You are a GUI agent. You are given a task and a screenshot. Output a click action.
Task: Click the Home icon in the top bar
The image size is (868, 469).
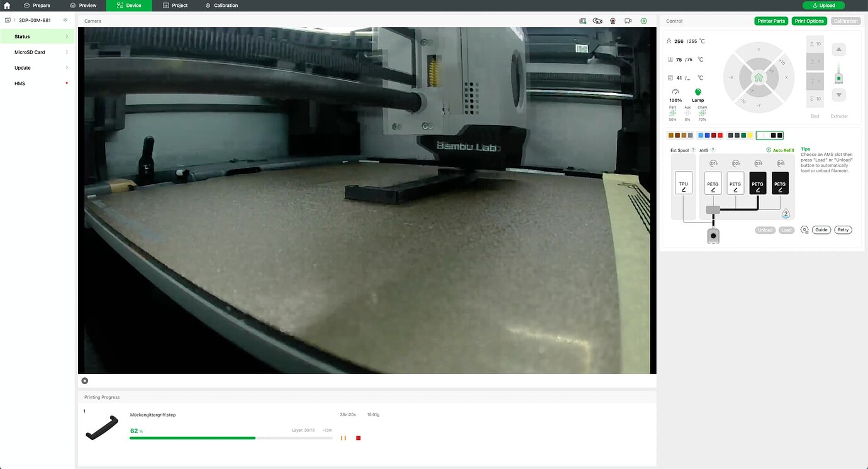(7, 6)
